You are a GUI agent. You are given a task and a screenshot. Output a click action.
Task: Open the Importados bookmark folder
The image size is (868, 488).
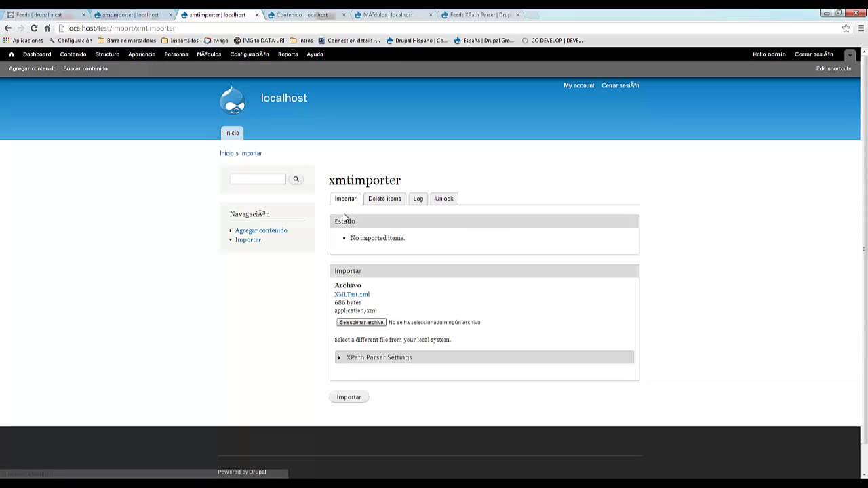click(180, 41)
